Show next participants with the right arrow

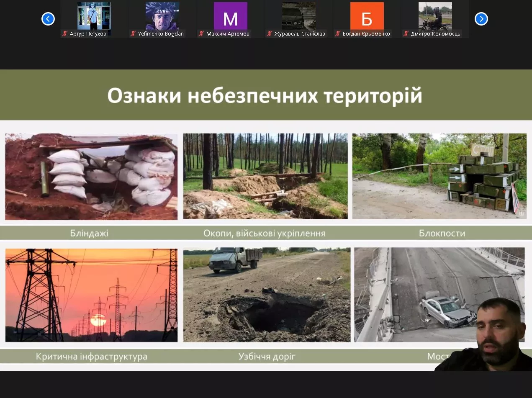click(x=481, y=19)
